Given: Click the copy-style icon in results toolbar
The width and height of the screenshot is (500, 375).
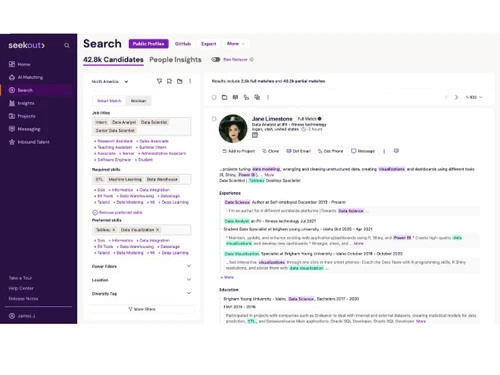Looking at the screenshot, I should click(257, 97).
